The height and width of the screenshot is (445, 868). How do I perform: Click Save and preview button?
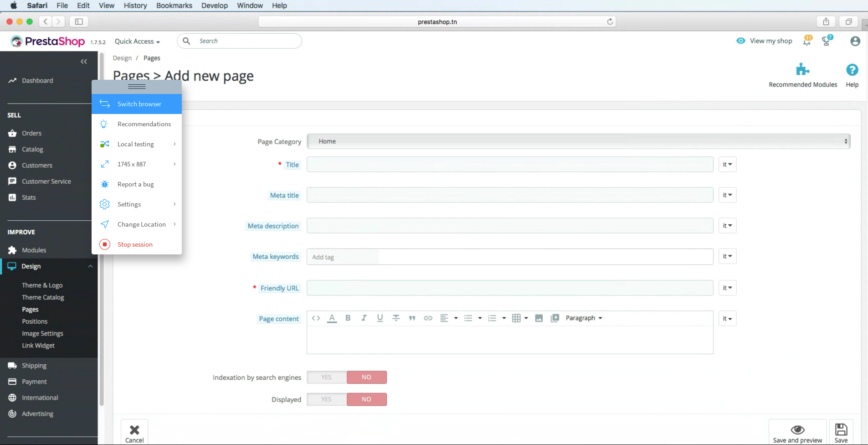pyautogui.click(x=797, y=432)
